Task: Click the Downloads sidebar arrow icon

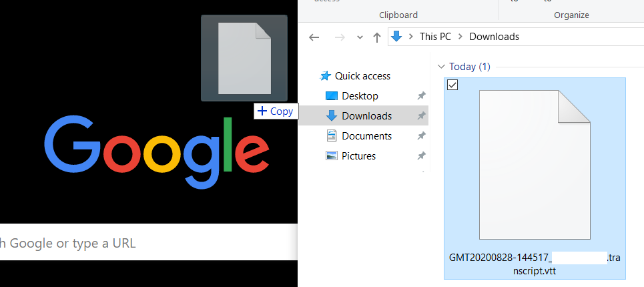Action: tap(332, 115)
